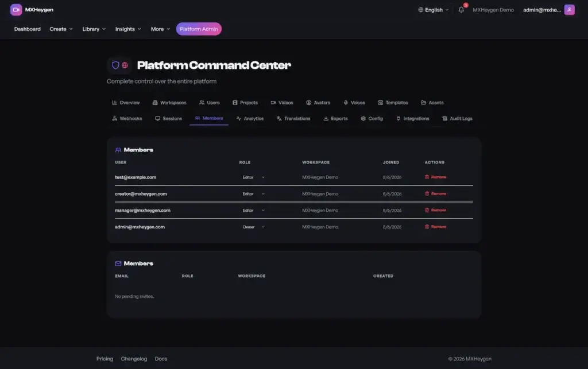Click the creator@mxheygen.com user cell
The height and width of the screenshot is (369, 588).
[141, 193]
